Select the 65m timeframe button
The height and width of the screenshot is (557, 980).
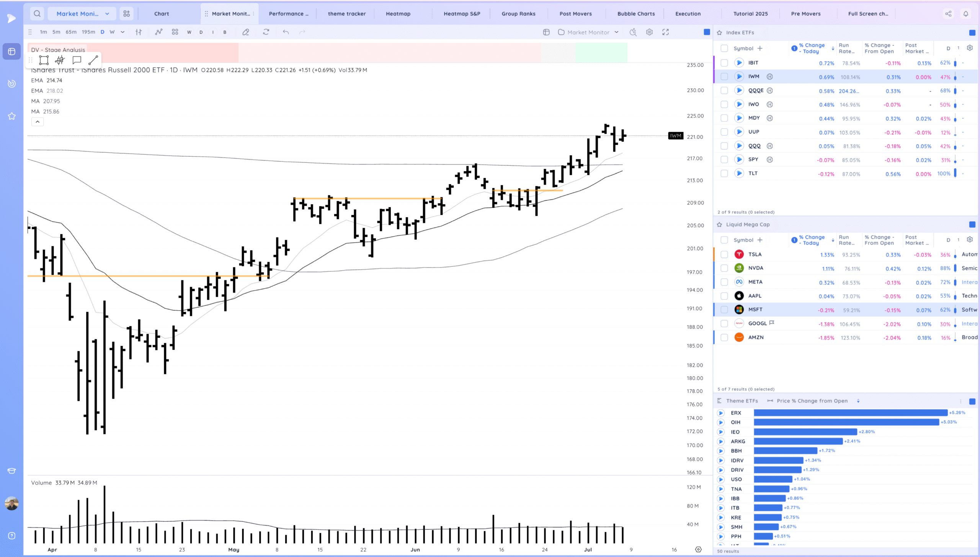71,32
